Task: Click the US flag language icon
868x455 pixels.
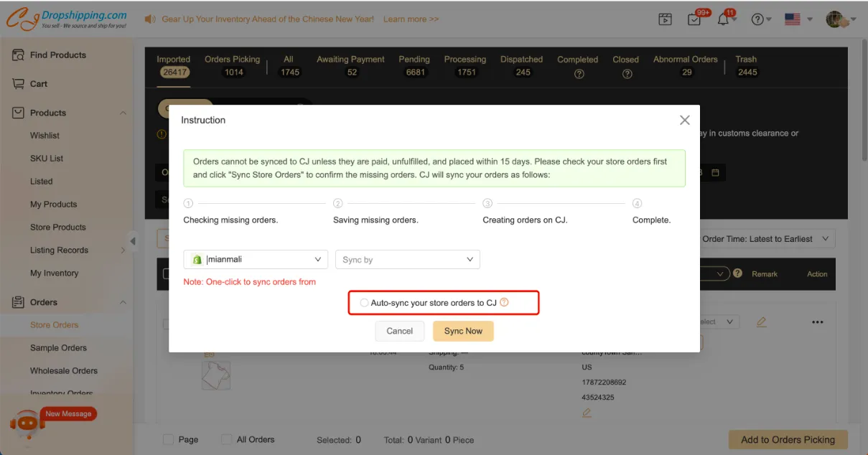Action: click(x=793, y=19)
